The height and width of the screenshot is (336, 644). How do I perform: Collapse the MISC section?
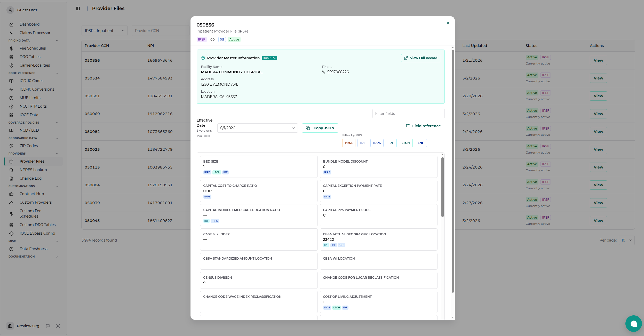tap(33, 241)
